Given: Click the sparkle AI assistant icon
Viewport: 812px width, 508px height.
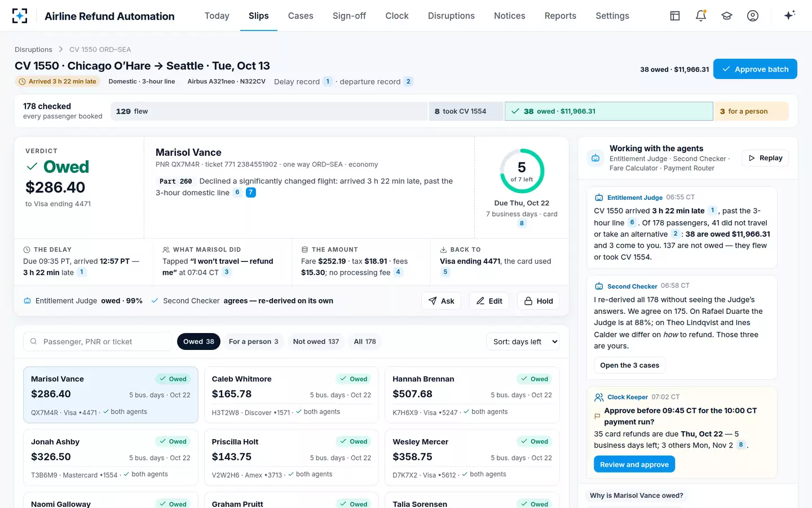Looking at the screenshot, I should point(789,15).
